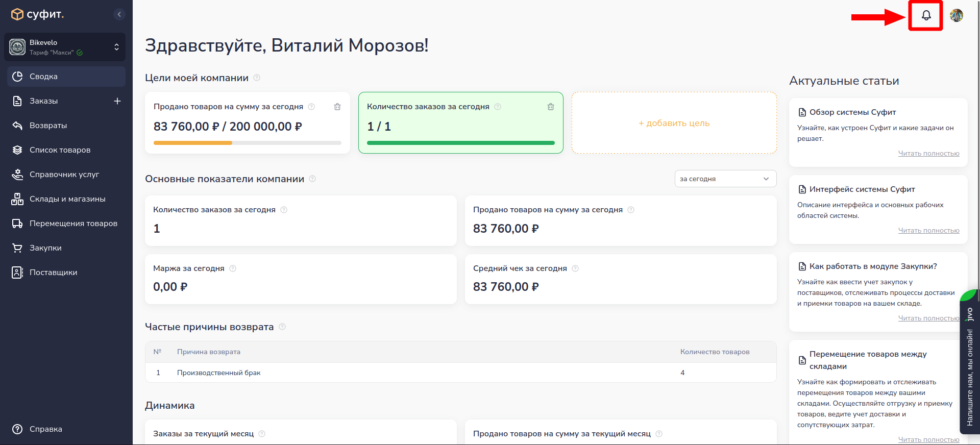Open Справочник услуг
This screenshot has width=980, height=445.
tap(66, 175)
